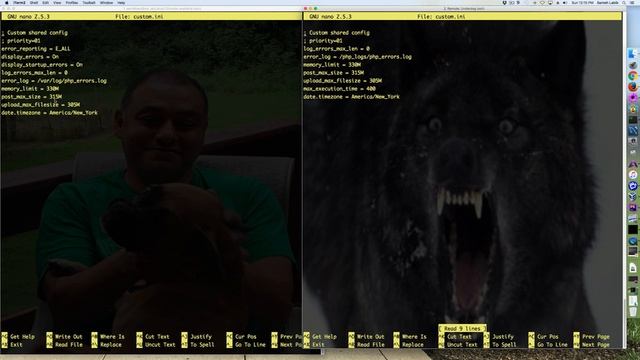Click 'Where Is' shortcut in right nano pane
Viewport: 640px width, 360px height.
[x=414, y=337]
